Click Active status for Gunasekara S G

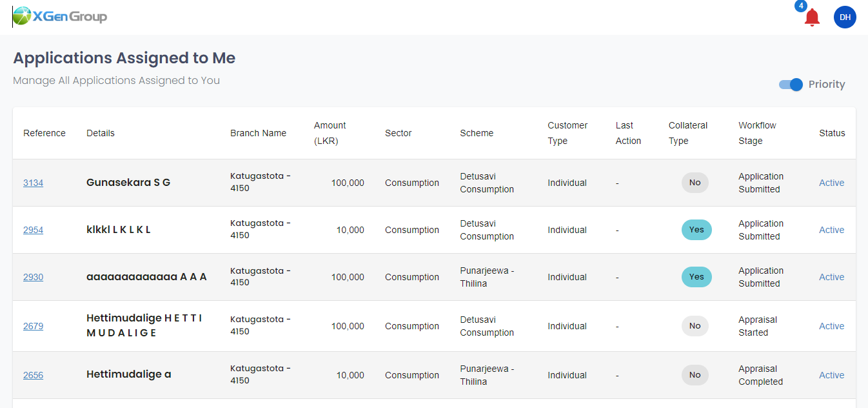[x=831, y=183]
